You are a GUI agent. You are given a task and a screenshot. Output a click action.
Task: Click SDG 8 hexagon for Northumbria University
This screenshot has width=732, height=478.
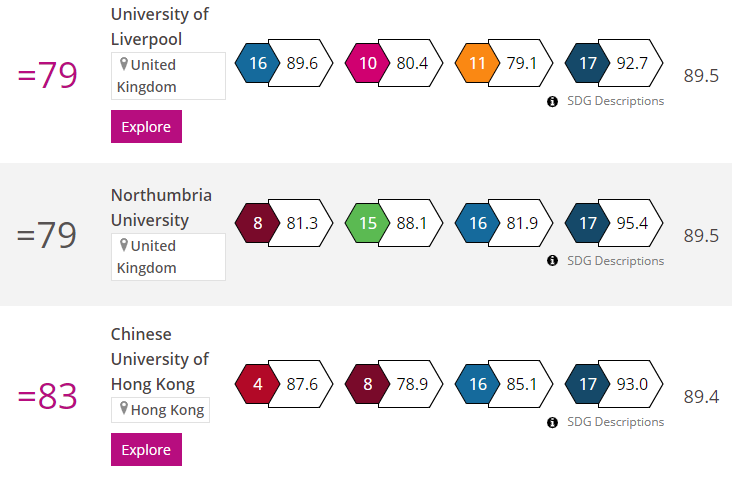click(x=257, y=224)
